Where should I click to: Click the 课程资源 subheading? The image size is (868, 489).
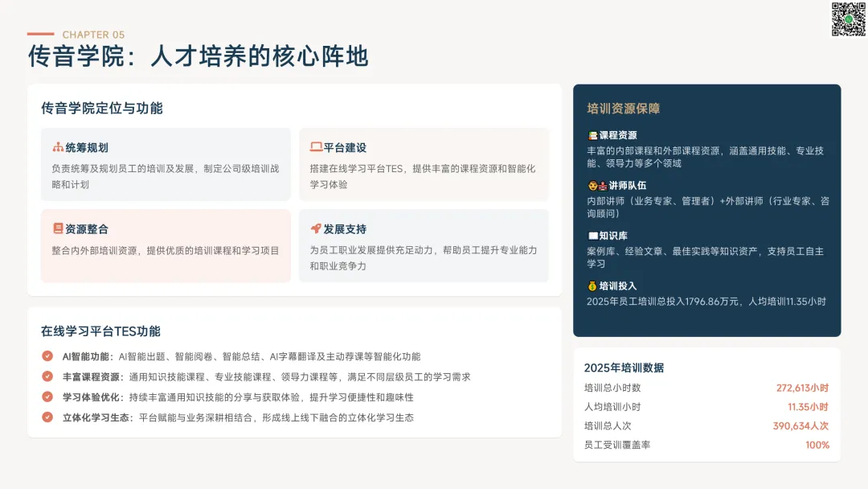[618, 135]
